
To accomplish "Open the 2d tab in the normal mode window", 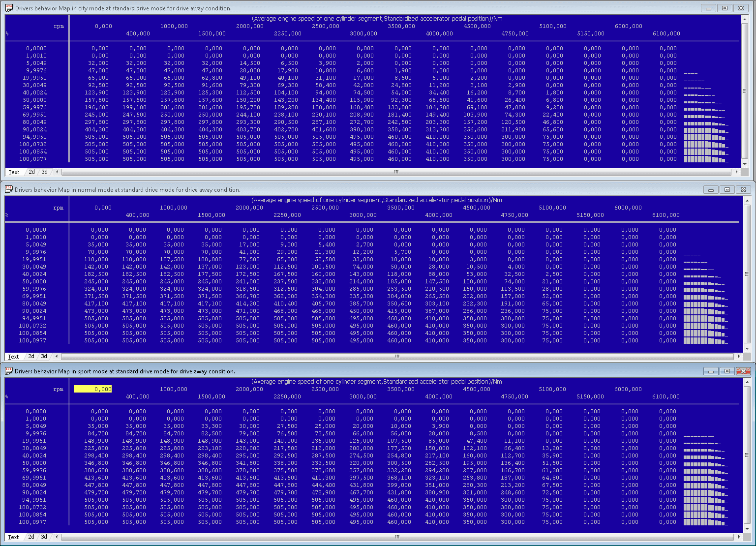I will 31,357.
